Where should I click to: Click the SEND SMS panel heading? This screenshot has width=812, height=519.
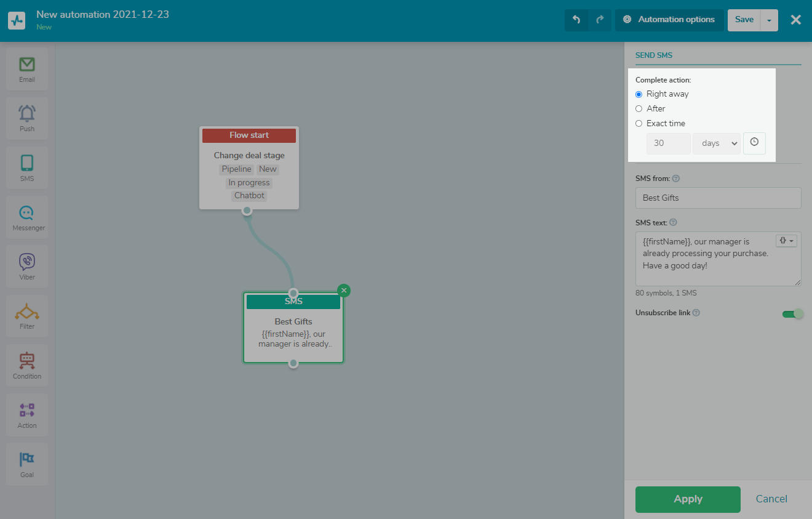click(x=654, y=55)
